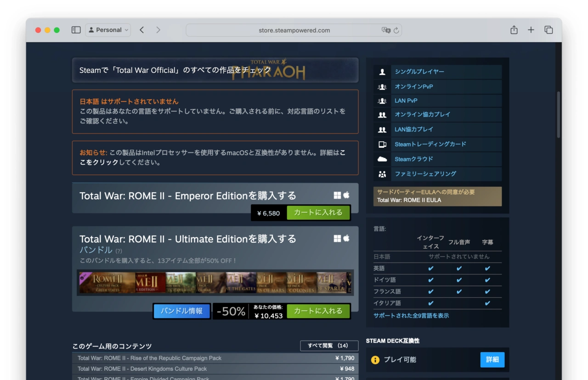Image resolution: width=588 pixels, height=380 pixels.
Task: Show tab overview icon
Action: pyautogui.click(x=548, y=30)
